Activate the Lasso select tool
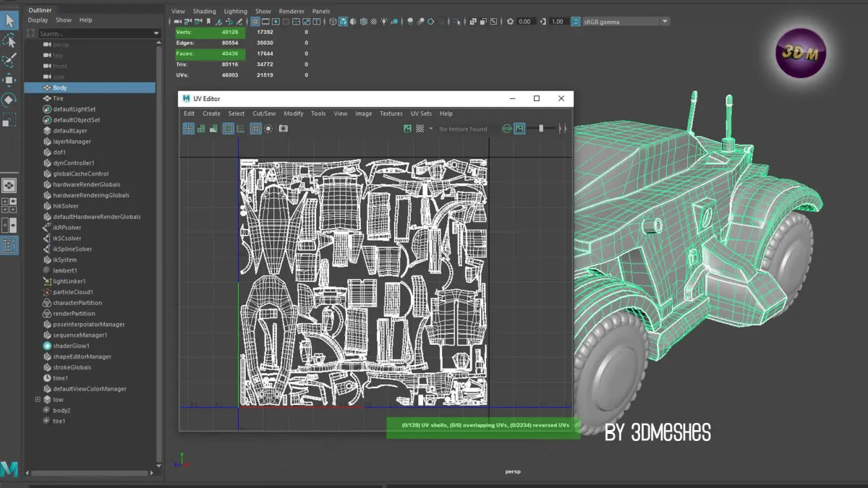The image size is (868, 488). pyautogui.click(x=9, y=40)
